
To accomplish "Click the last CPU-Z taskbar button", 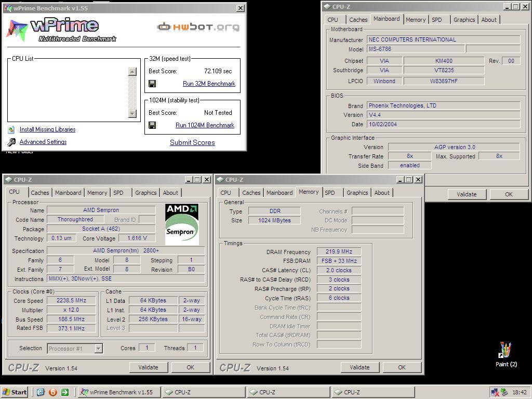I will [373, 392].
